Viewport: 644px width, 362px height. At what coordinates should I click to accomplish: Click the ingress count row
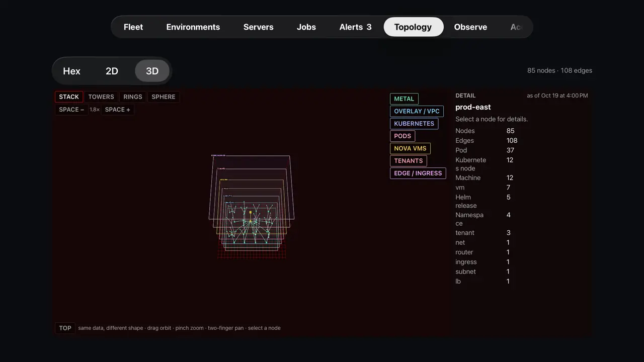(x=522, y=262)
